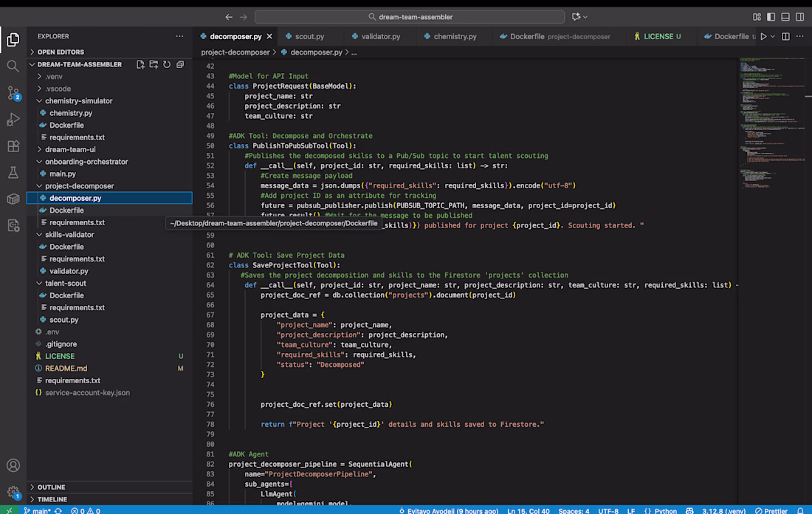
Task: Select the decomposer.py tab
Action: [235, 36]
